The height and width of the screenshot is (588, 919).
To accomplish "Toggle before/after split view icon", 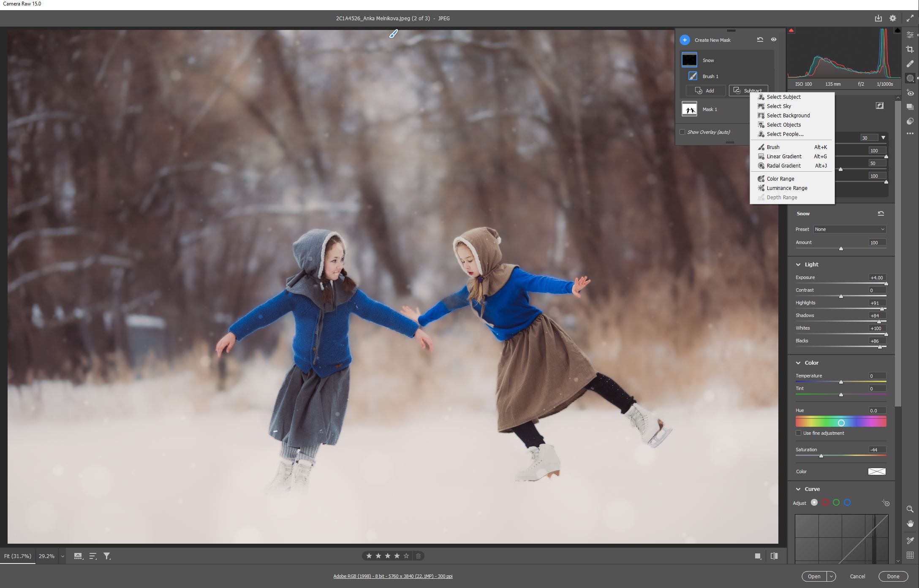I will click(774, 556).
